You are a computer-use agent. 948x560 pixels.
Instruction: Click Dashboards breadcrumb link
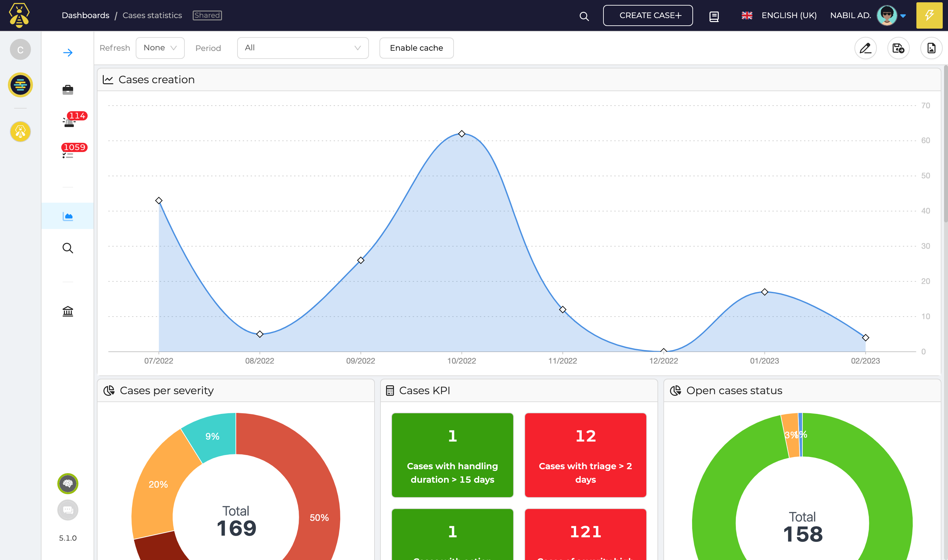[x=85, y=15]
